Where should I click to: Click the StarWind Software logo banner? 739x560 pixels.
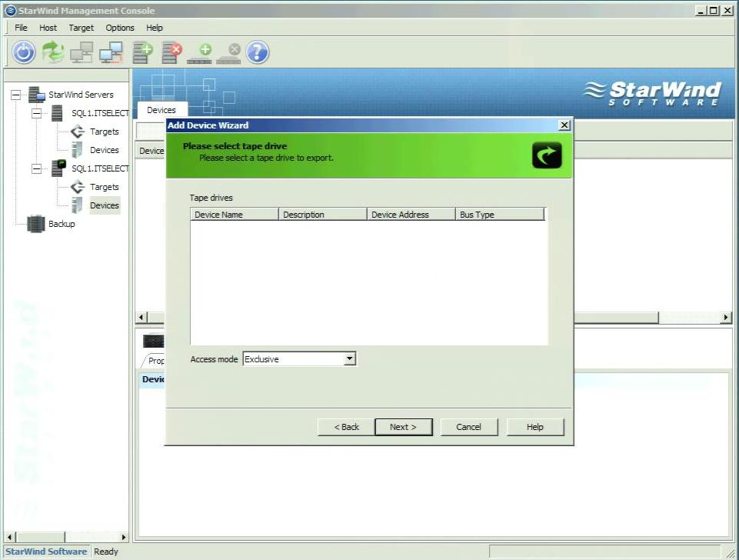652,93
